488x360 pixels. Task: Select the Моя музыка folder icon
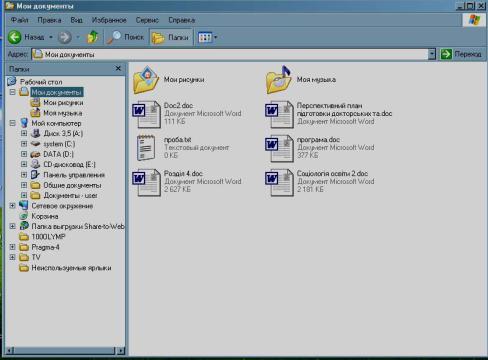point(279,80)
